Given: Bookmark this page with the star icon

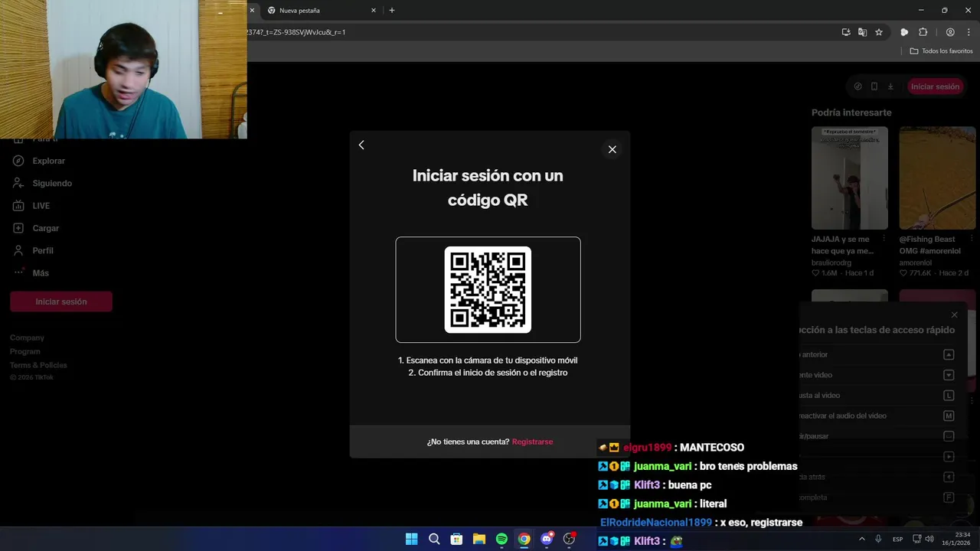Looking at the screenshot, I should (x=879, y=32).
